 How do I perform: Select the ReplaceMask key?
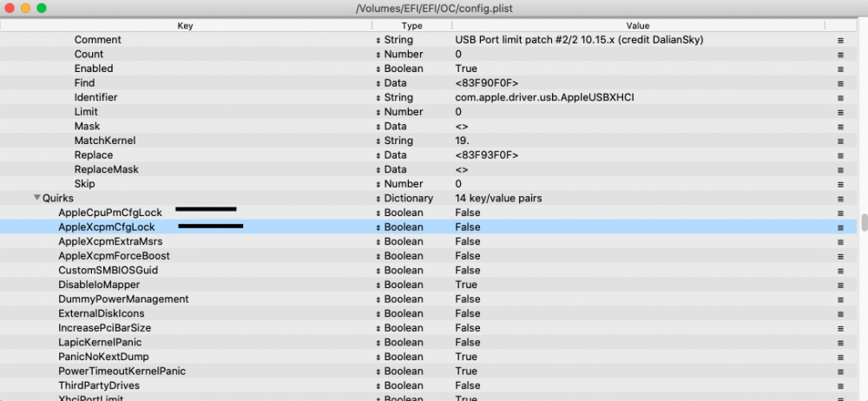pyautogui.click(x=106, y=169)
